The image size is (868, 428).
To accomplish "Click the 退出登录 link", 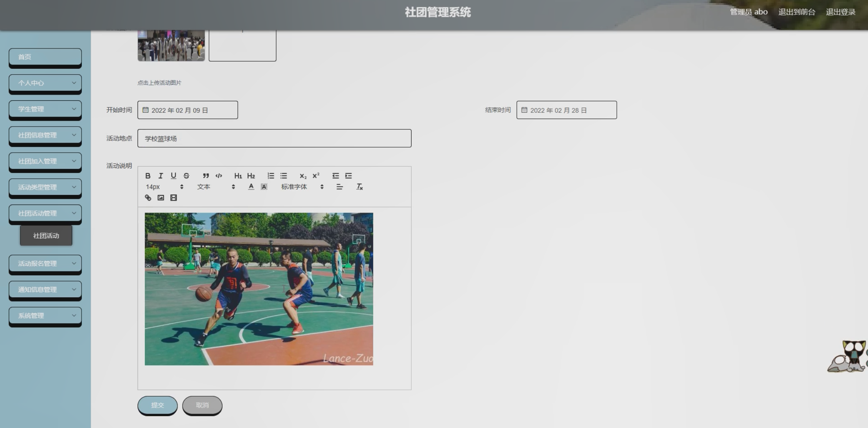I will coord(840,12).
